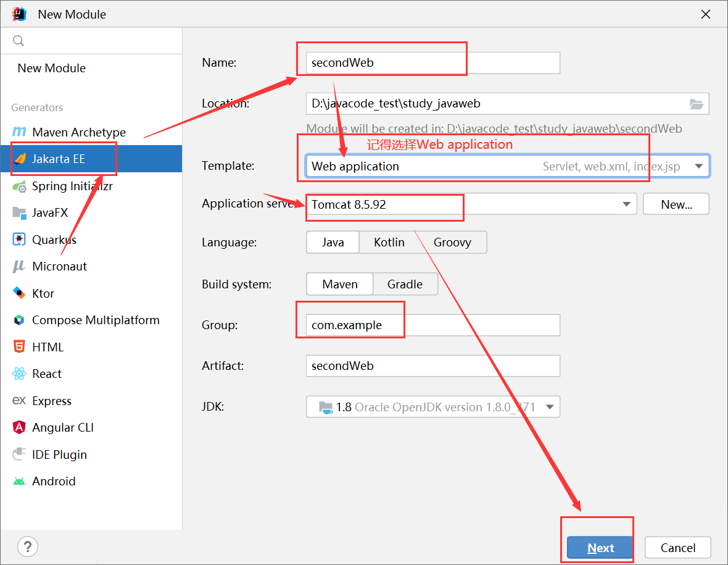
Task: Select HTML generator label
Action: coord(48,347)
